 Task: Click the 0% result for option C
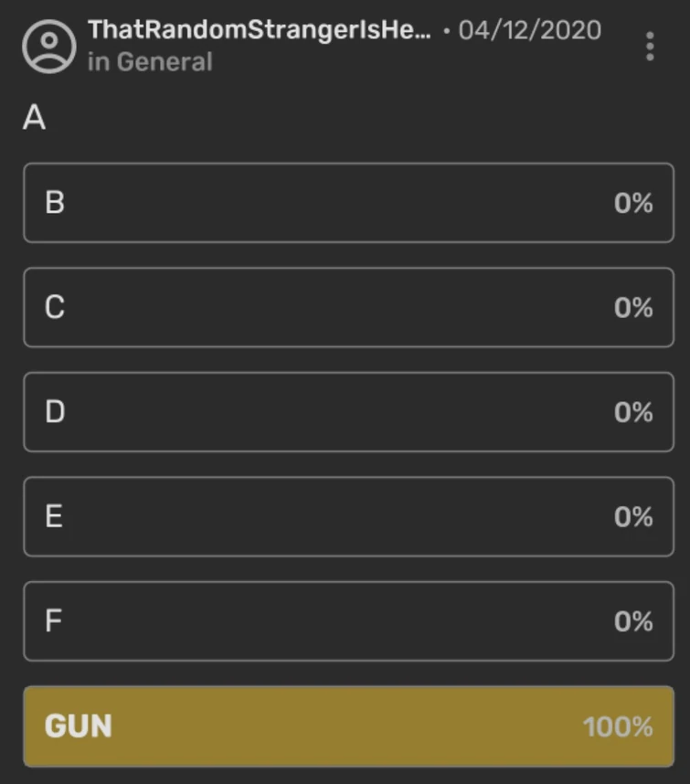click(x=633, y=308)
